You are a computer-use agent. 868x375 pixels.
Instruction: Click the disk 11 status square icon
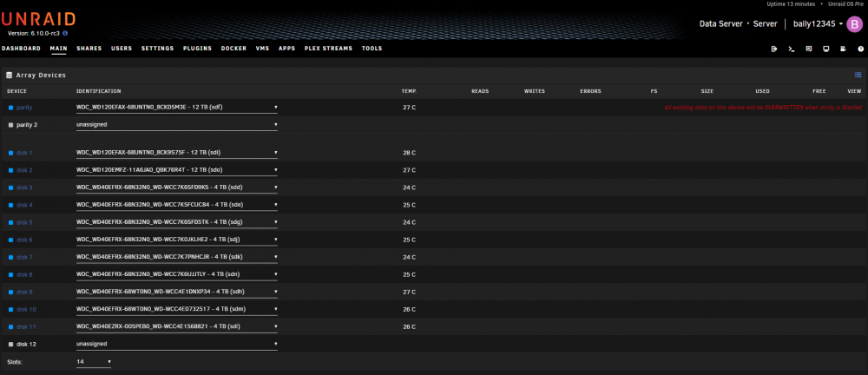[x=10, y=326]
